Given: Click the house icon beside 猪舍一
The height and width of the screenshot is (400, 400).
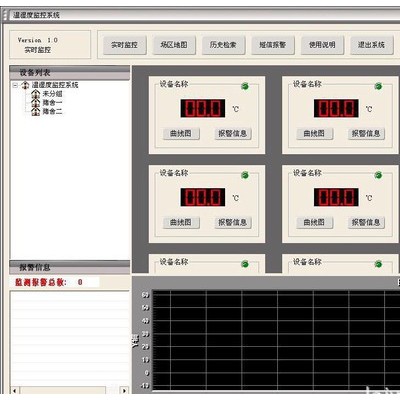Looking at the screenshot, I should pyautogui.click(x=35, y=103).
